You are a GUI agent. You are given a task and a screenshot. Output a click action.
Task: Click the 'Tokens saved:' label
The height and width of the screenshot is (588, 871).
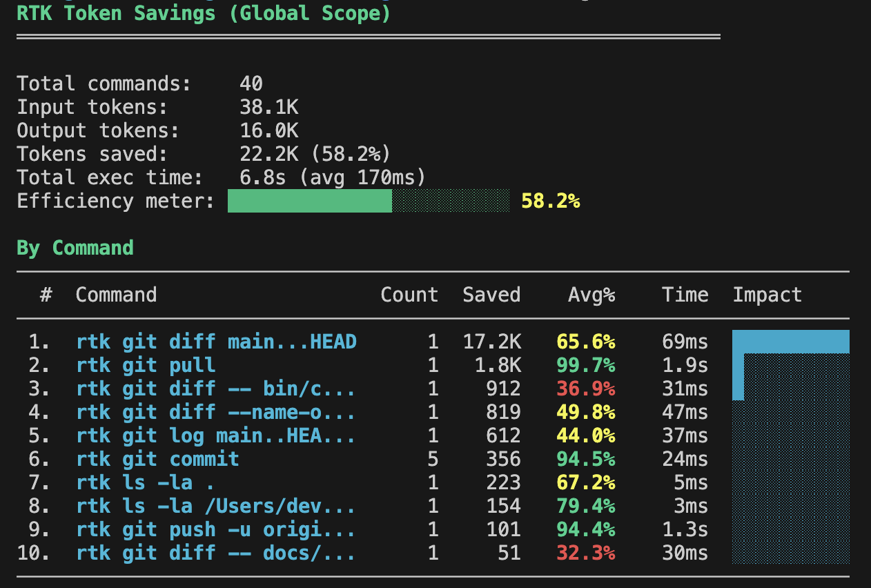point(92,154)
